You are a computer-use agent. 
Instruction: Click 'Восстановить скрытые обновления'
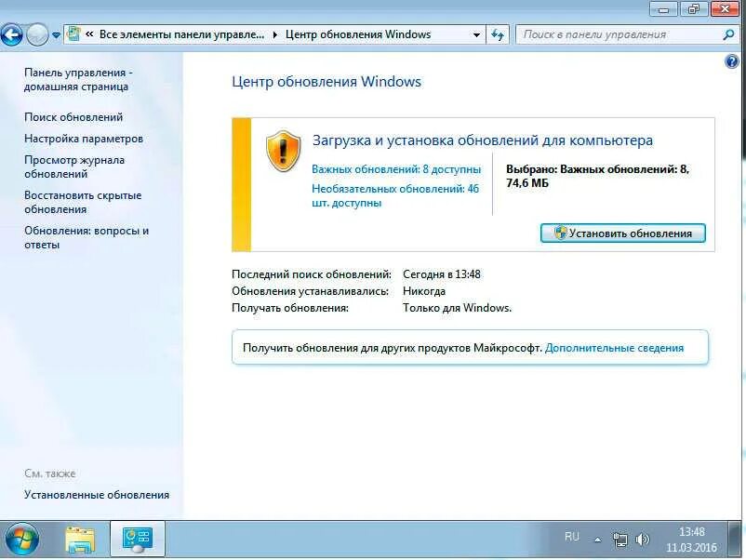tap(84, 202)
